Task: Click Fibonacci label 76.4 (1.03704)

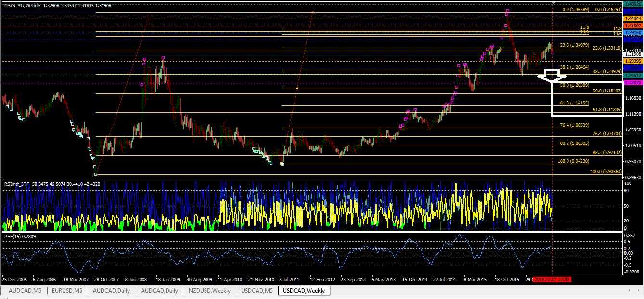Action: pos(607,133)
